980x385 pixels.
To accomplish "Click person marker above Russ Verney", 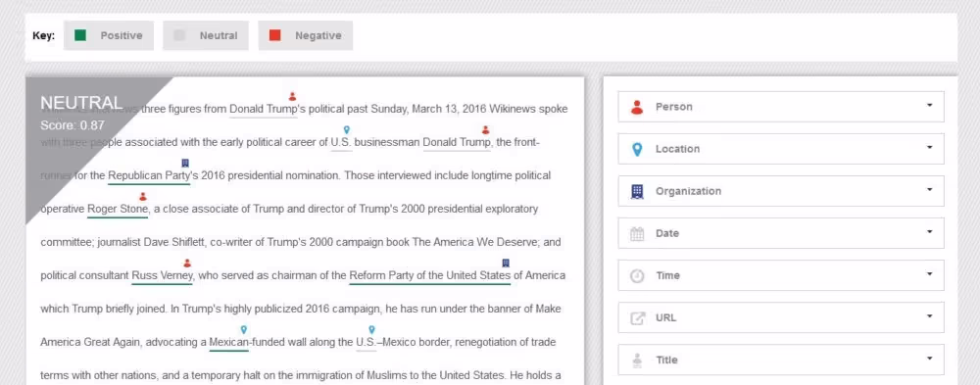I will (187, 264).
